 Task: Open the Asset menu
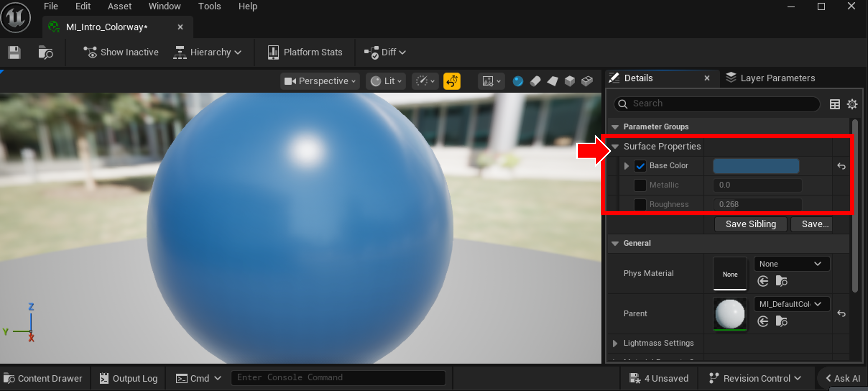[119, 6]
